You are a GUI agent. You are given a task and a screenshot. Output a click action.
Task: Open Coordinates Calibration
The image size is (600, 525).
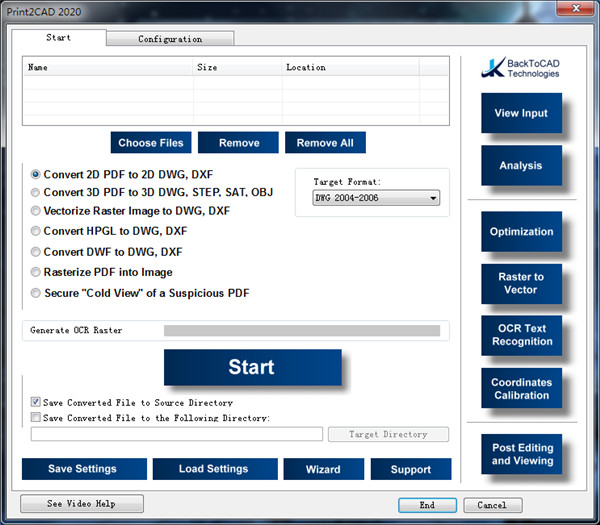[521, 388]
